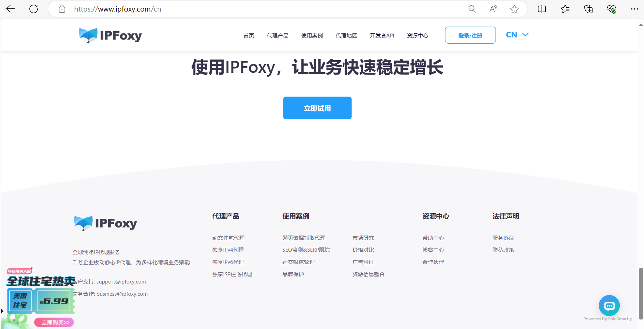Screen dimensions: 644x329
Task: Open the live chat bubble icon
Action: 609,306
